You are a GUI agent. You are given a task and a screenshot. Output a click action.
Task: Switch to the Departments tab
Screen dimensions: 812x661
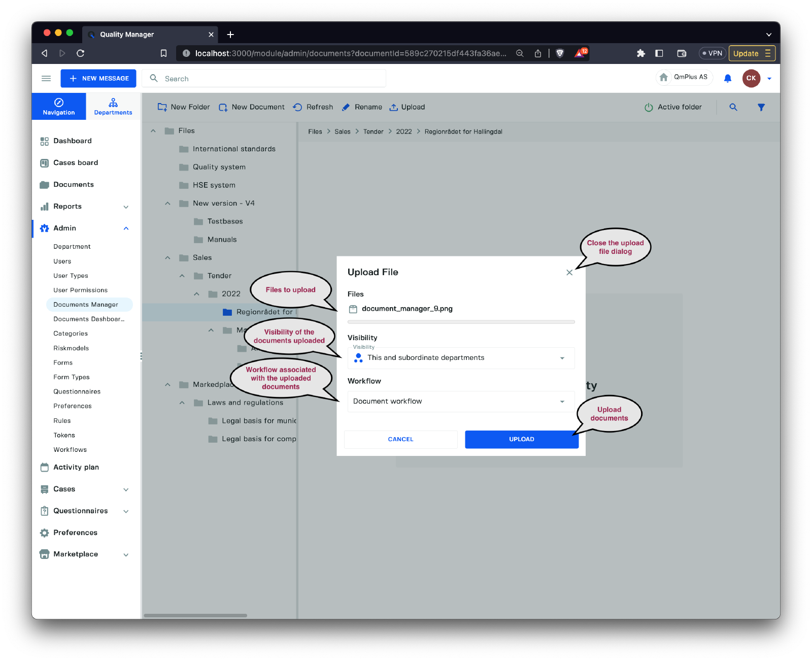113,107
